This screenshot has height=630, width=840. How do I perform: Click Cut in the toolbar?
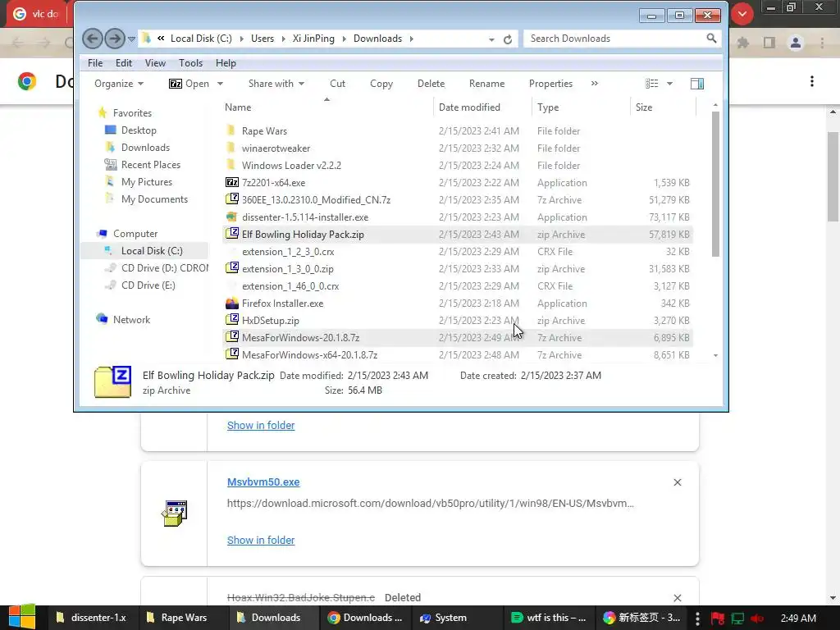tap(337, 84)
